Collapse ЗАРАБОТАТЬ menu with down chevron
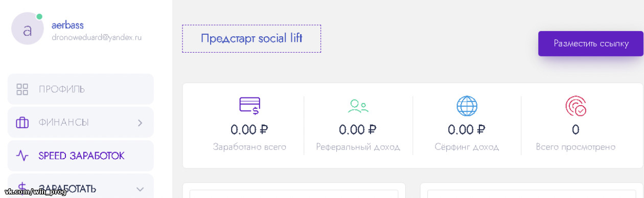Screen dimensions: 644x198 140,189
